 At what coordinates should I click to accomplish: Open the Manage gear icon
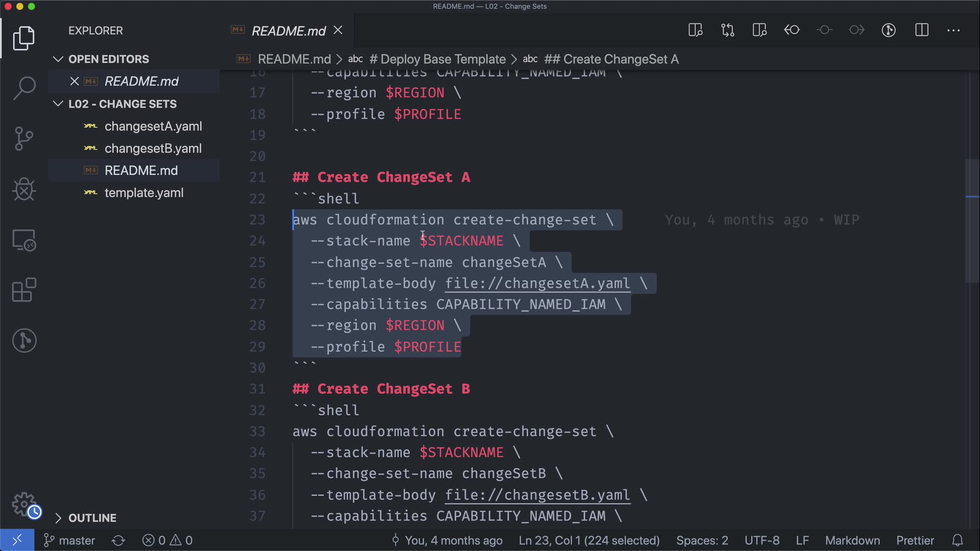pyautogui.click(x=24, y=504)
